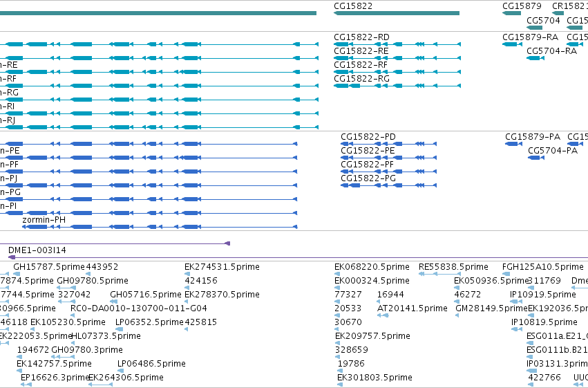The width and height of the screenshot is (588, 388).
Task: Select EST EK209757.5prime
Action: [x=372, y=336]
